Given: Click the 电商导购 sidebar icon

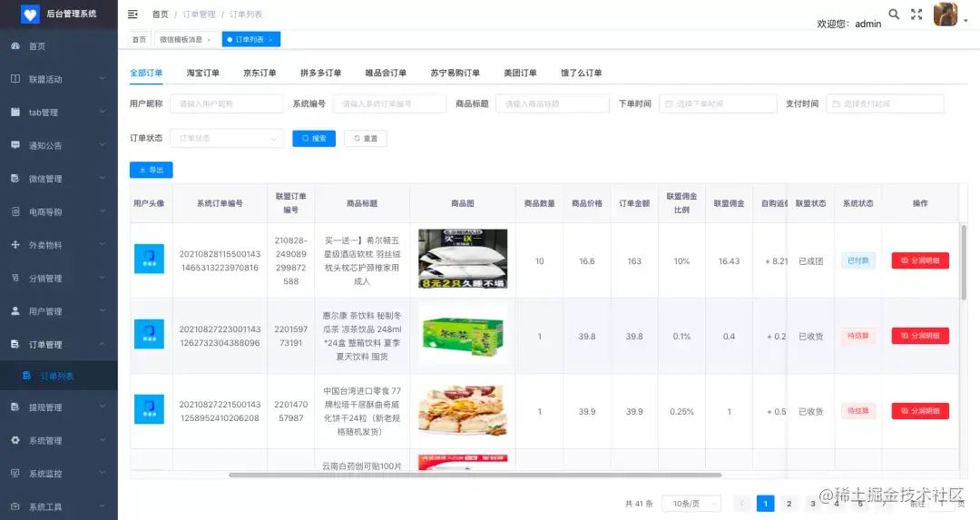Looking at the screenshot, I should pos(15,211).
